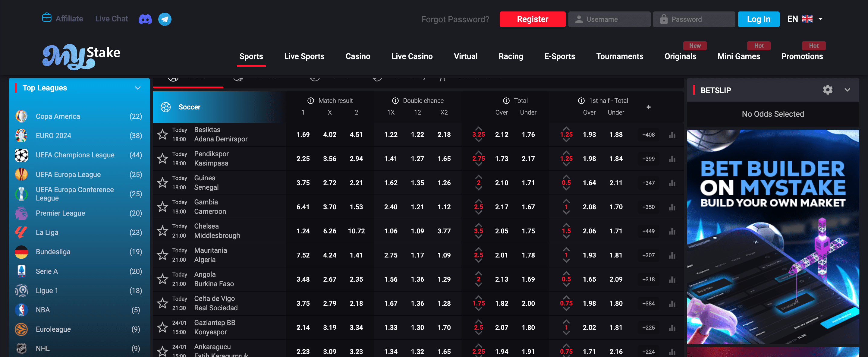Focus the Username input field
868x357 pixels.
(609, 19)
